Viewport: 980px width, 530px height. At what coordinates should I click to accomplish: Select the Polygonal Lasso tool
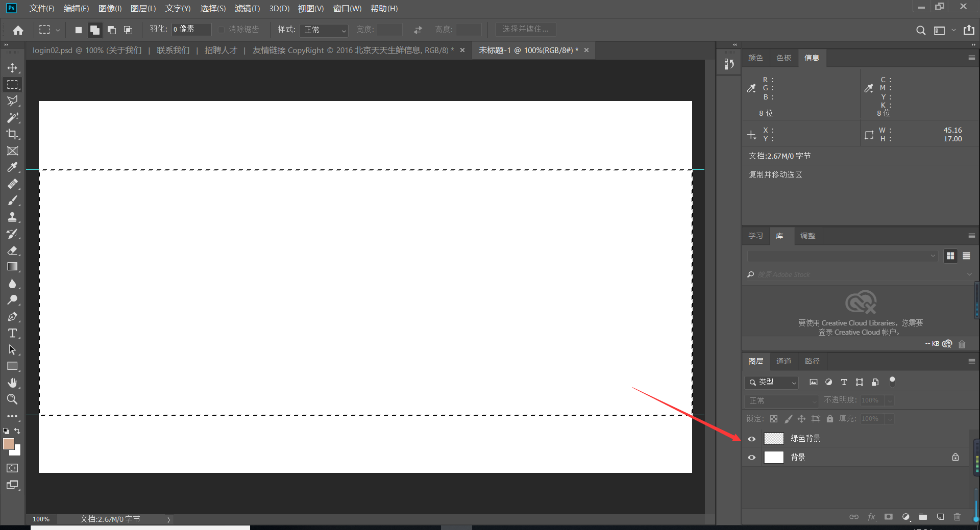pos(12,101)
